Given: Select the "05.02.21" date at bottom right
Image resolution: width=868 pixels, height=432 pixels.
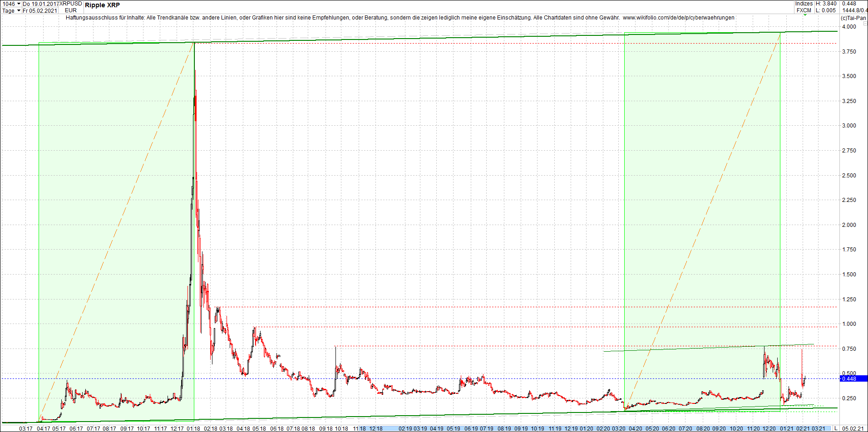Looking at the screenshot, I should click(853, 428).
